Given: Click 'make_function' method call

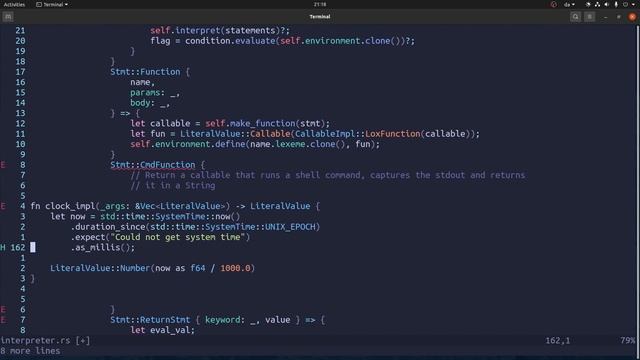Looking at the screenshot, I should (x=262, y=123).
